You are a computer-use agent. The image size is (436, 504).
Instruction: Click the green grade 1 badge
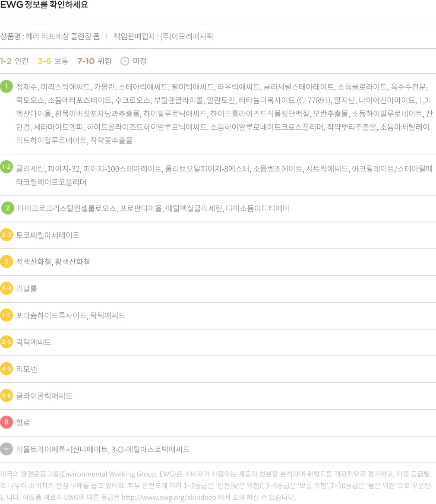(x=6, y=86)
